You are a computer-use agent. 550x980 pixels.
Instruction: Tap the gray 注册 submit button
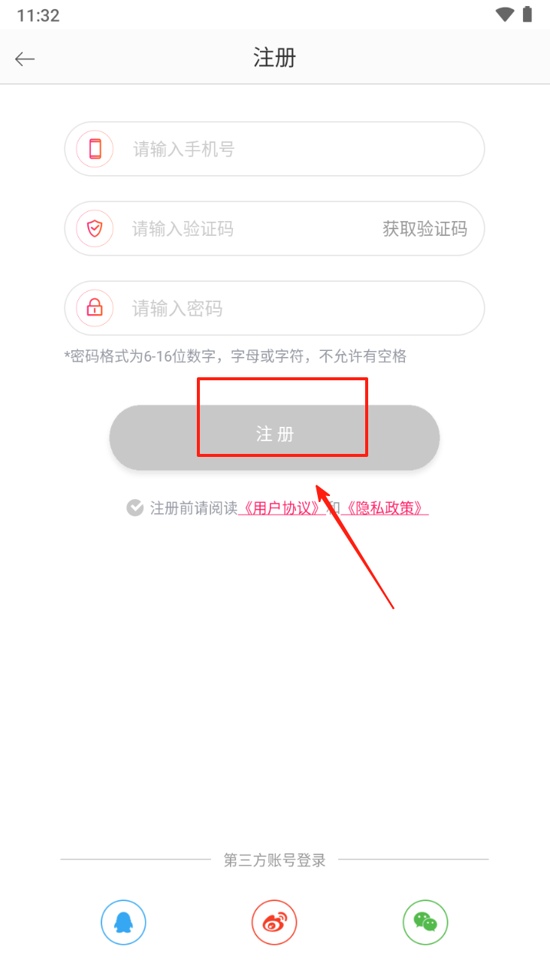tap(274, 437)
